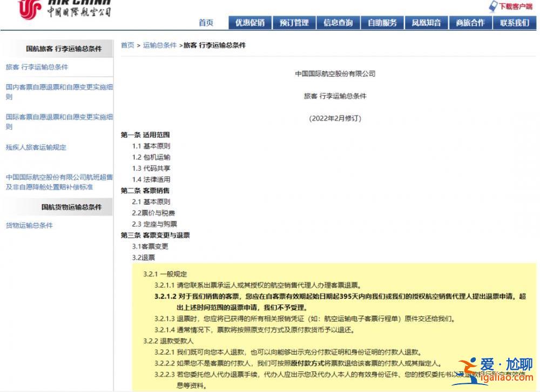
Task: Click clause 3.2.2.1 about 本人退款
Action: point(288,352)
